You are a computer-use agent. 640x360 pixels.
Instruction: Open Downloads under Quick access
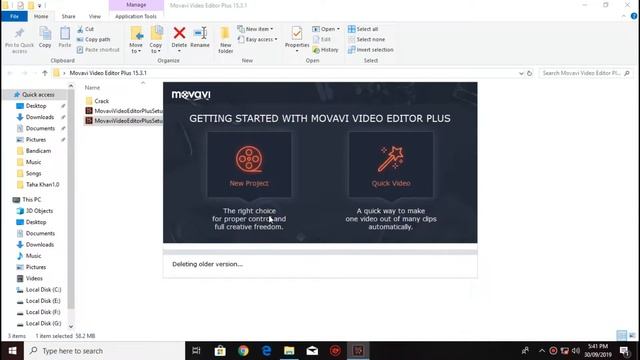40,117
